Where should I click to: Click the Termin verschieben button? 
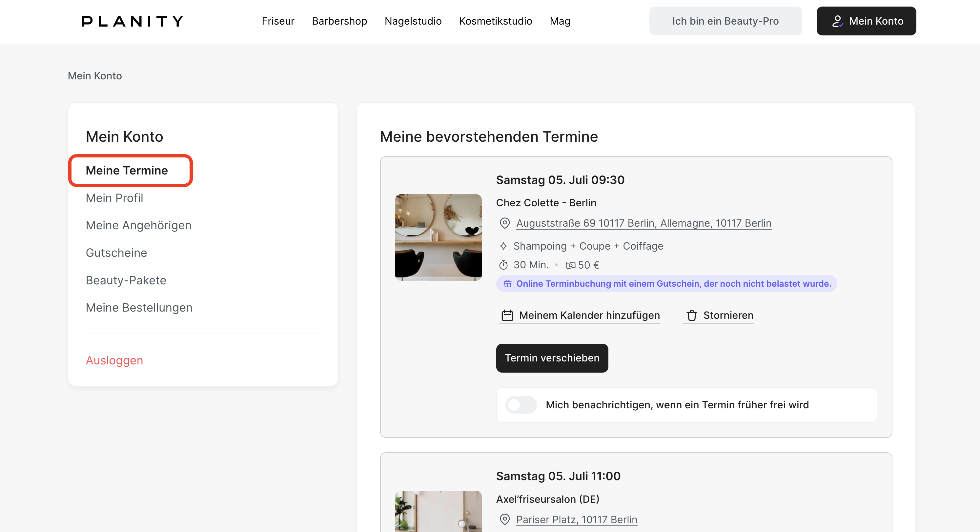click(x=552, y=358)
